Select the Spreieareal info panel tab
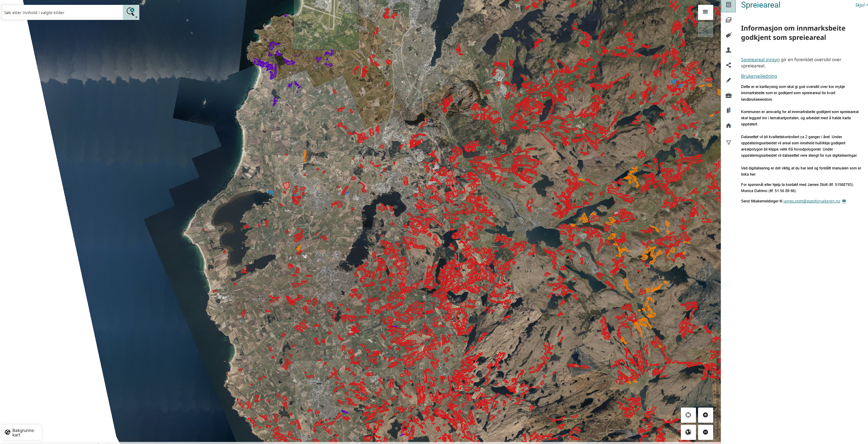Image resolution: width=868 pixels, height=444 pixels. click(728, 5)
